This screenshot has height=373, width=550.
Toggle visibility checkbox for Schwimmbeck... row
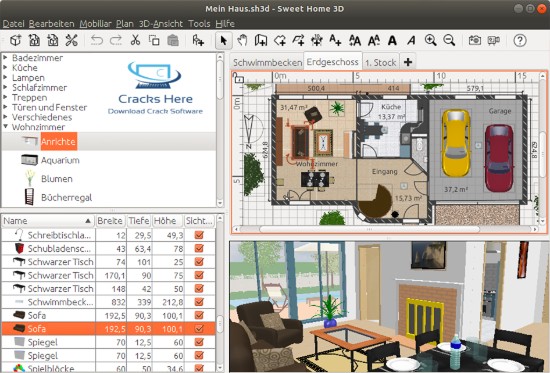pos(199,301)
